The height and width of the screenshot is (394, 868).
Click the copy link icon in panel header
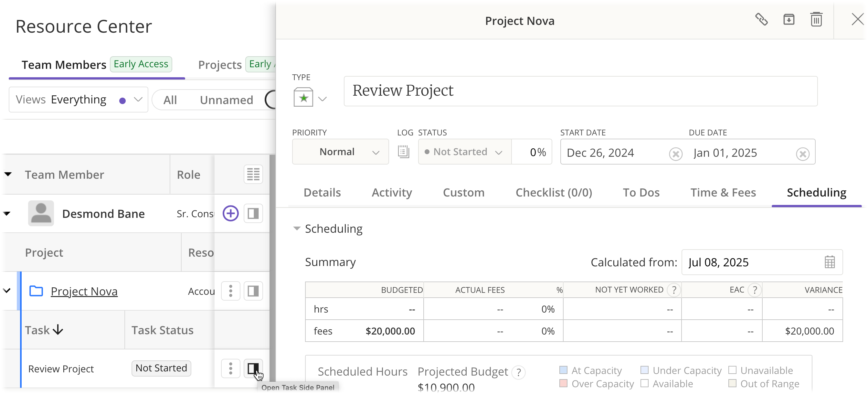tap(761, 19)
